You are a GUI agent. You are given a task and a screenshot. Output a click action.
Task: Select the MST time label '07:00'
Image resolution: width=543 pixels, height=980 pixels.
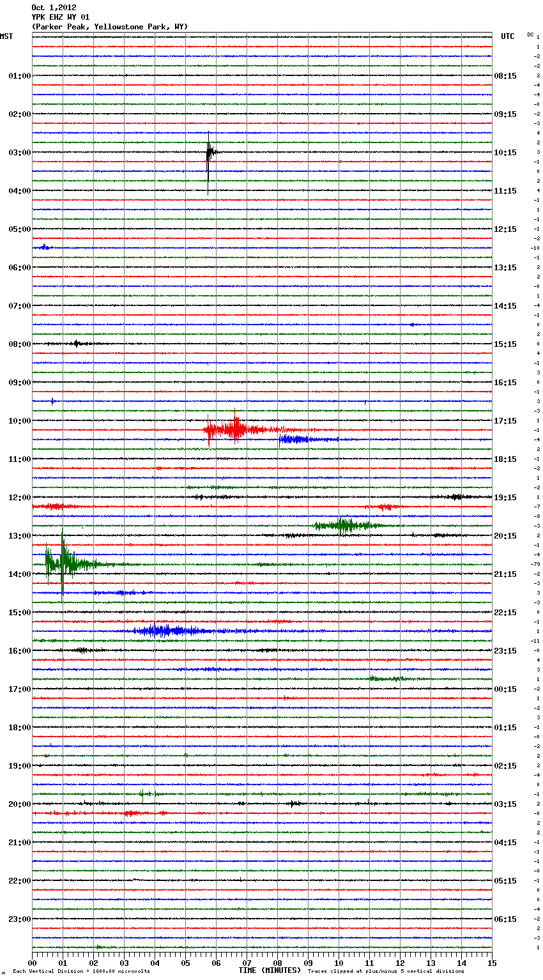point(20,306)
